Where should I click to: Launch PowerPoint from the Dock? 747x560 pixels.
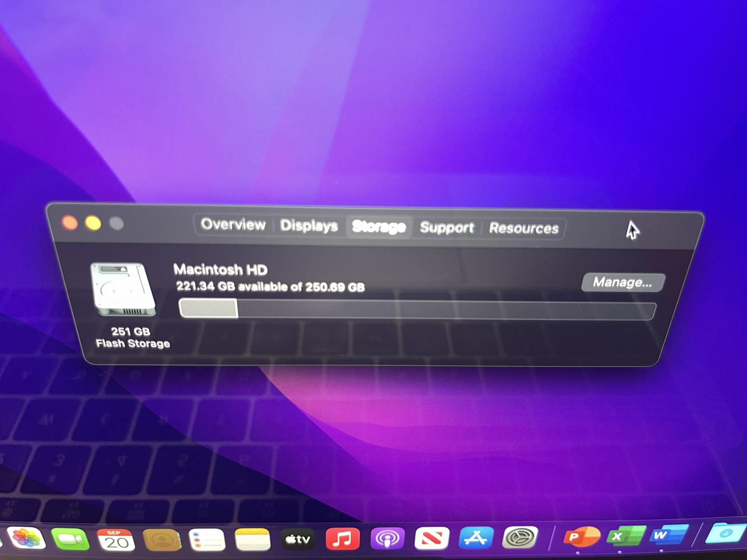tap(581, 537)
